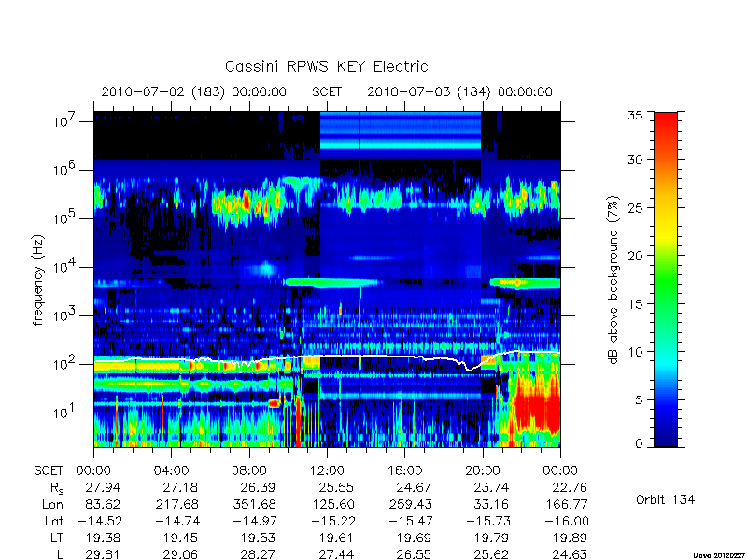This screenshot has height=560, width=747.
Task: Click the 'Lon' row label
Action: pos(53,504)
